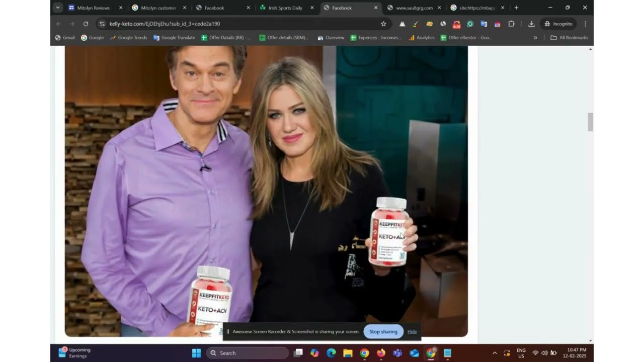Click the scrollbar down arrow
This screenshot has width=644, height=362.
pyautogui.click(x=591, y=340)
